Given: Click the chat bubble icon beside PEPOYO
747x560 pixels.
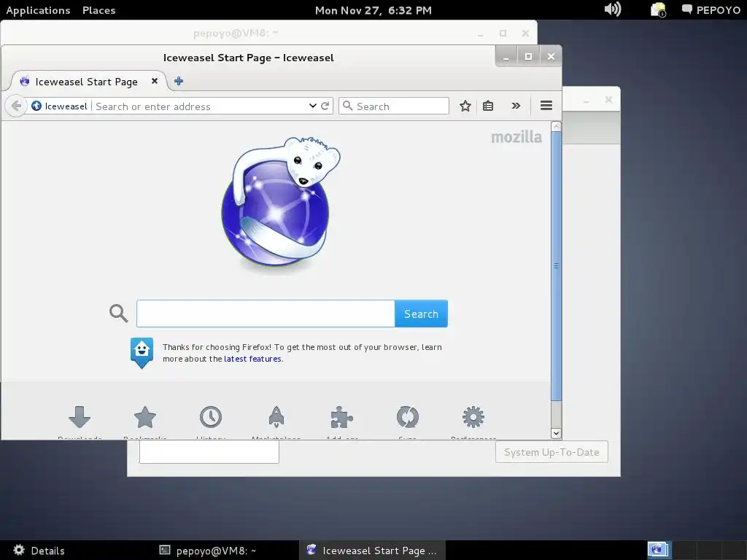Looking at the screenshot, I should [x=687, y=9].
